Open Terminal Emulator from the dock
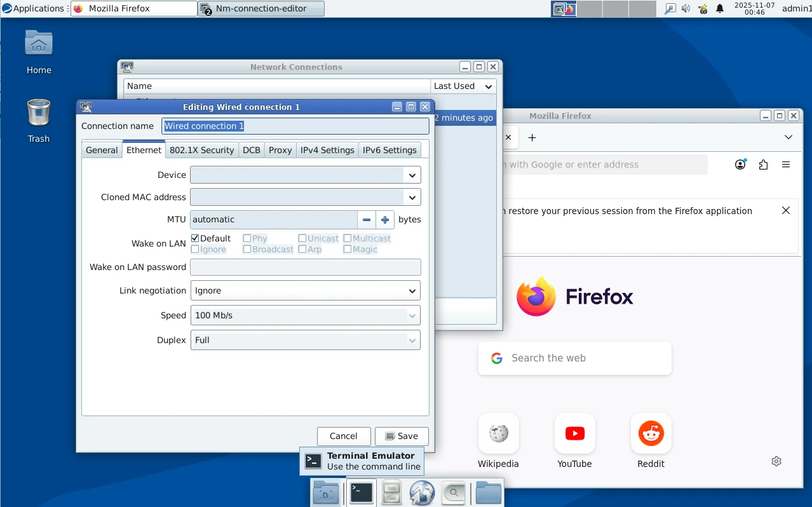 point(361,492)
